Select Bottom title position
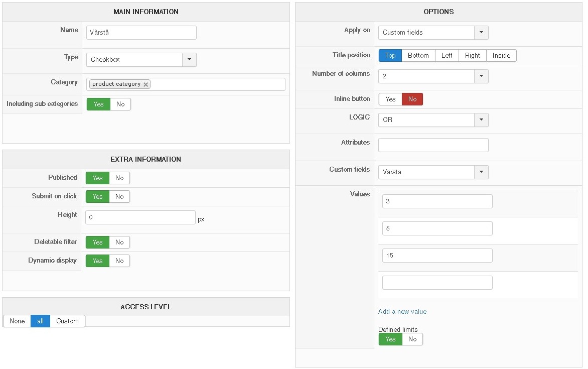 (x=418, y=55)
